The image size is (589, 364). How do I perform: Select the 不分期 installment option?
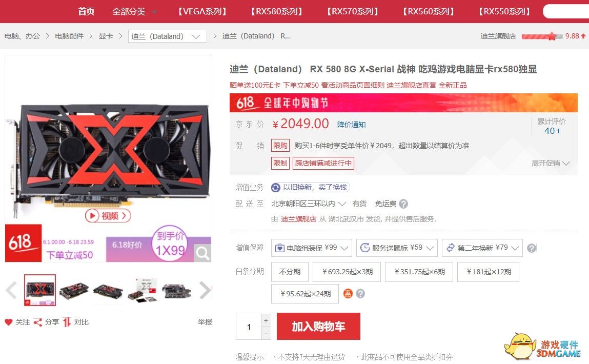(290, 272)
